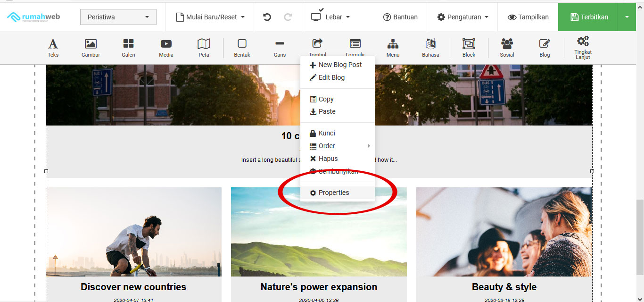Viewport: 644px width, 302px height.
Task: Lock the element with Kunci
Action: click(338, 133)
